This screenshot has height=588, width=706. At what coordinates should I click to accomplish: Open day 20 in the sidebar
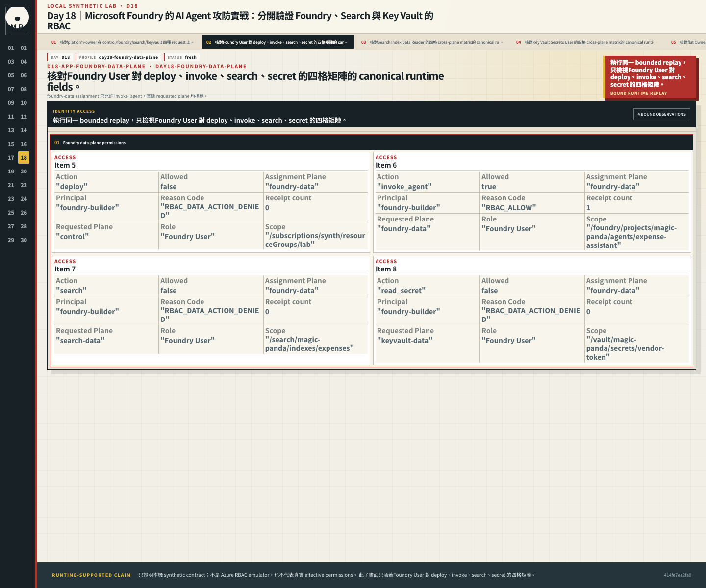24,171
